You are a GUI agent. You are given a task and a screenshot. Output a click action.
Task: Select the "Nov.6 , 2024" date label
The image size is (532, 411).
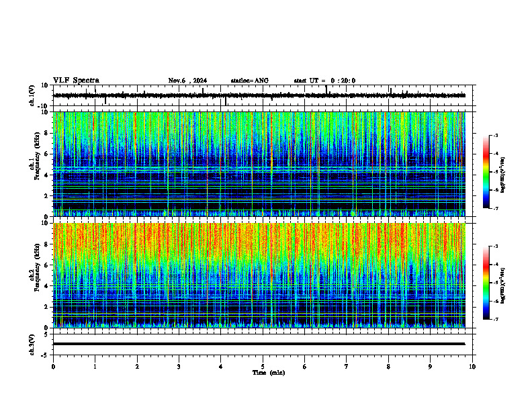click(x=187, y=81)
